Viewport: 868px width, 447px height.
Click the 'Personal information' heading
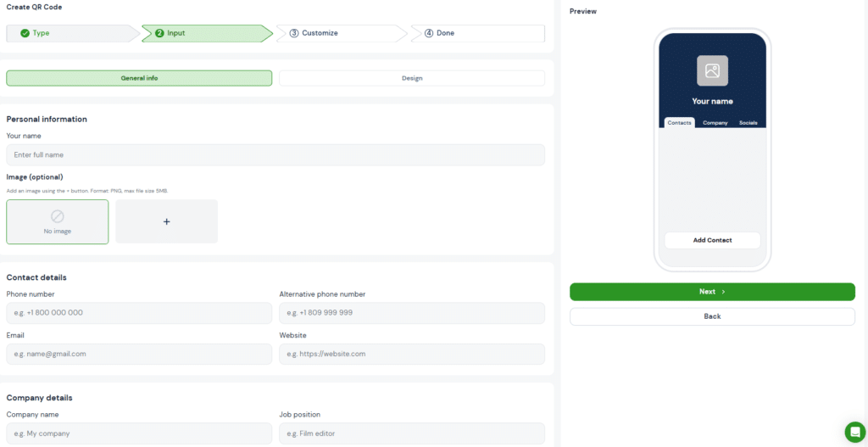47,119
